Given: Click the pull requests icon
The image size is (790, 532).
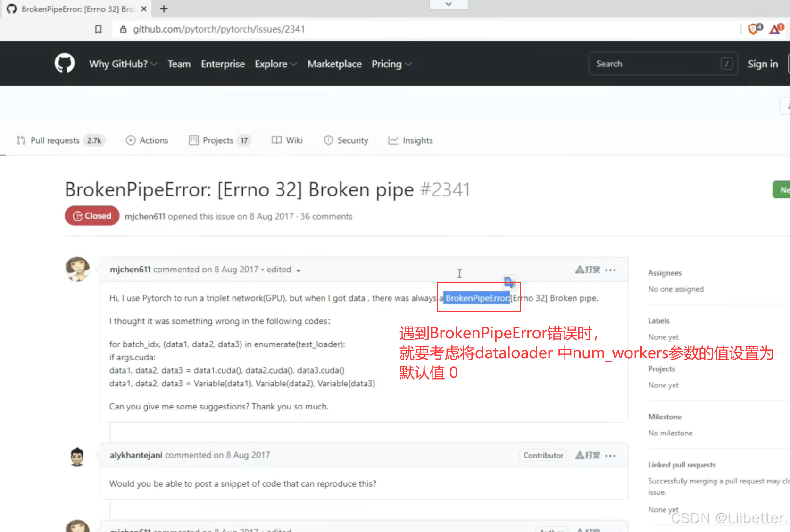Looking at the screenshot, I should [x=21, y=140].
